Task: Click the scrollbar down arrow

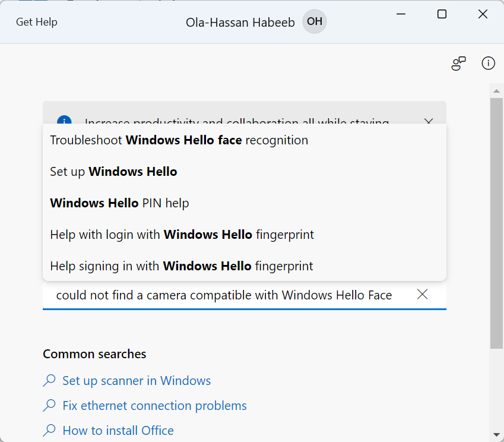Action: (x=497, y=435)
